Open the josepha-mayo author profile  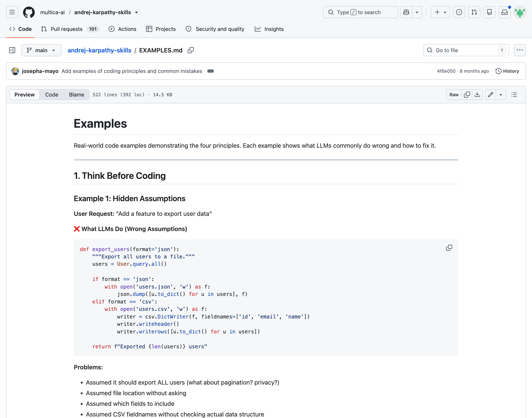click(x=40, y=71)
